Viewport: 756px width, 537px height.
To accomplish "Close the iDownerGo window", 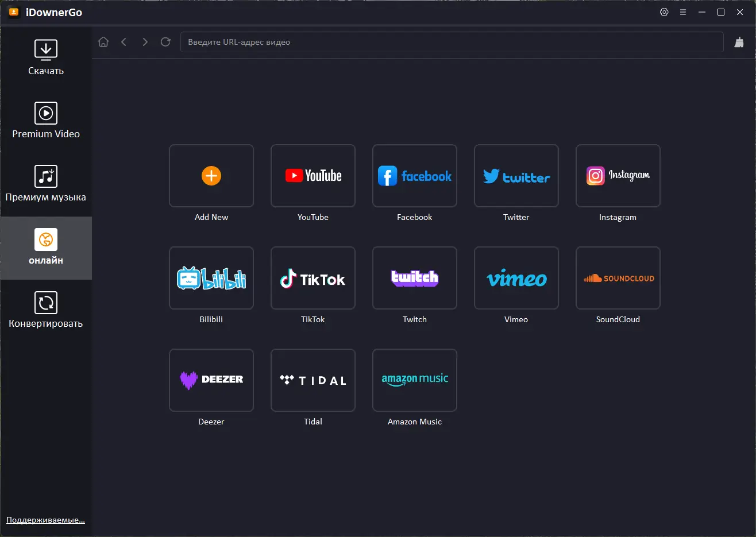I will coord(740,12).
